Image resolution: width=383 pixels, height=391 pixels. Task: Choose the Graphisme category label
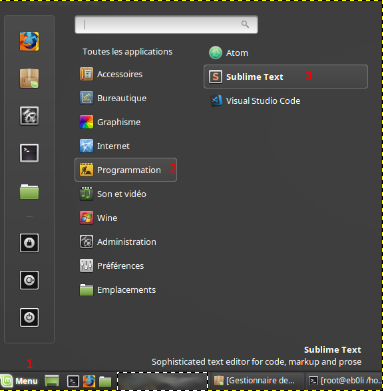[x=119, y=122]
